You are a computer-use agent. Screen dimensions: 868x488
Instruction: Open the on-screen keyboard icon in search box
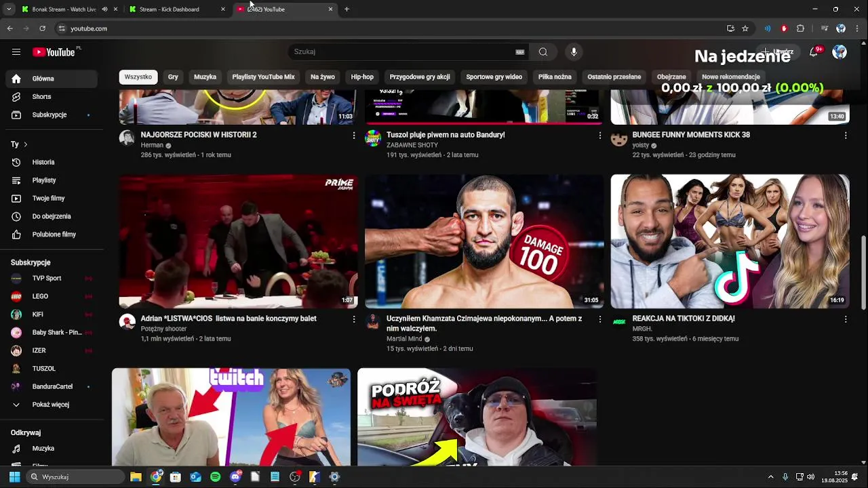click(520, 52)
